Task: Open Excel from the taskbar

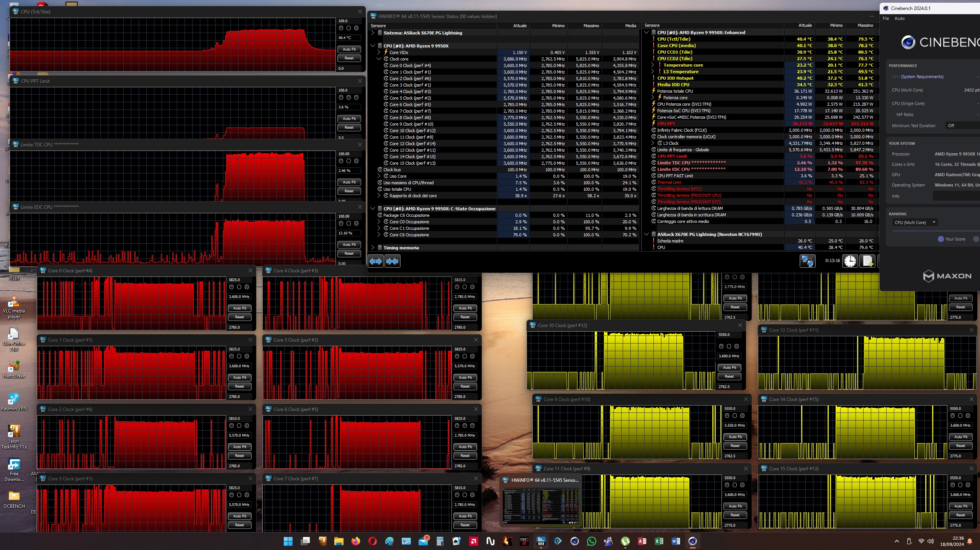Action: click(x=659, y=541)
